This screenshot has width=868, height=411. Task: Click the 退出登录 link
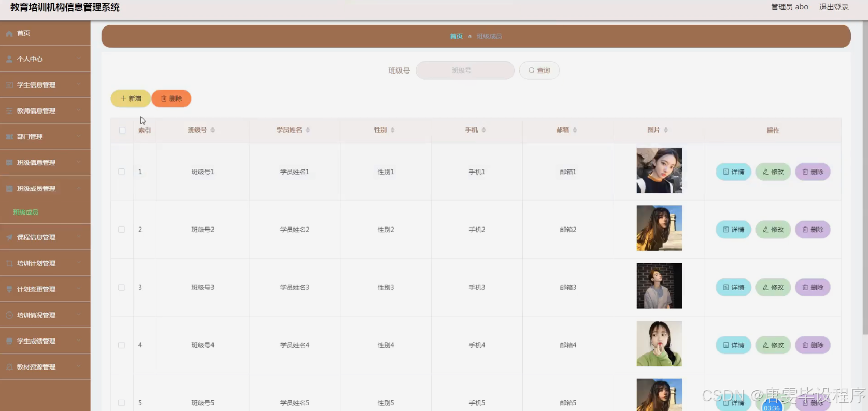click(x=834, y=7)
